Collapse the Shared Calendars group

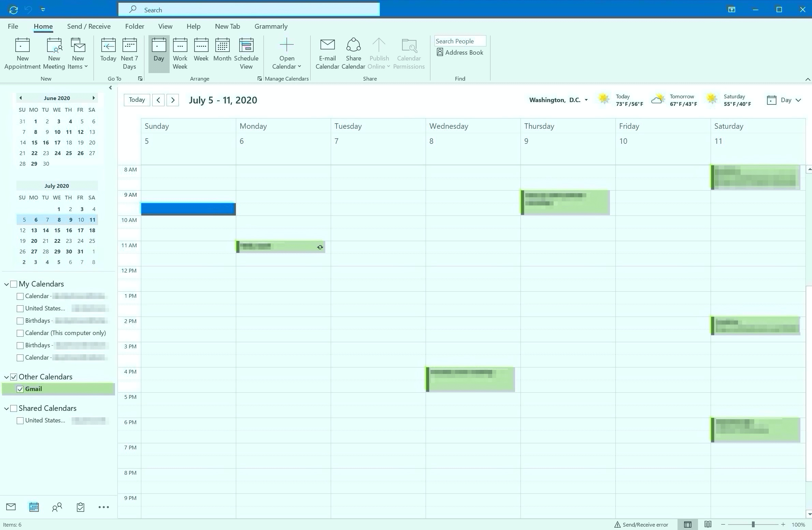(6, 408)
